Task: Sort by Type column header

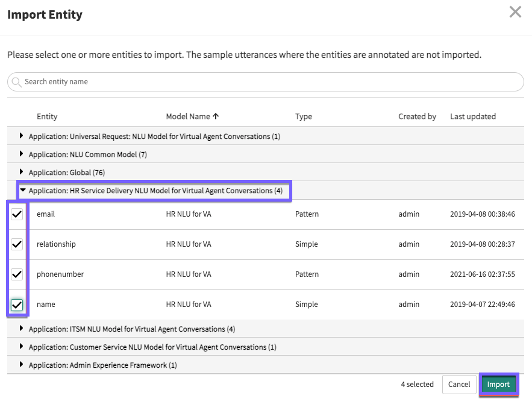Action: click(x=303, y=116)
